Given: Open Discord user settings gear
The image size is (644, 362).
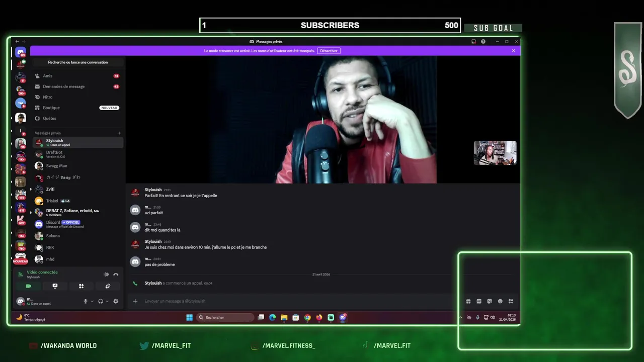Looking at the screenshot, I should [x=116, y=301].
